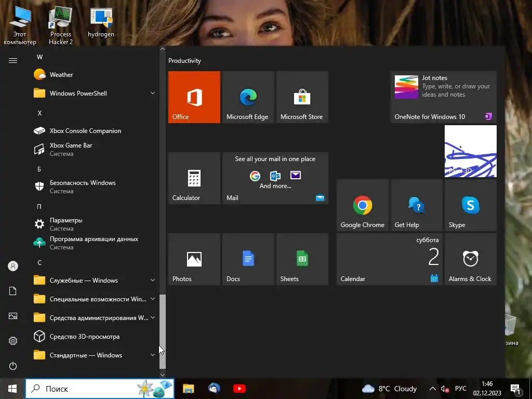Open the Mail tile
The image size is (532, 399).
click(x=275, y=178)
